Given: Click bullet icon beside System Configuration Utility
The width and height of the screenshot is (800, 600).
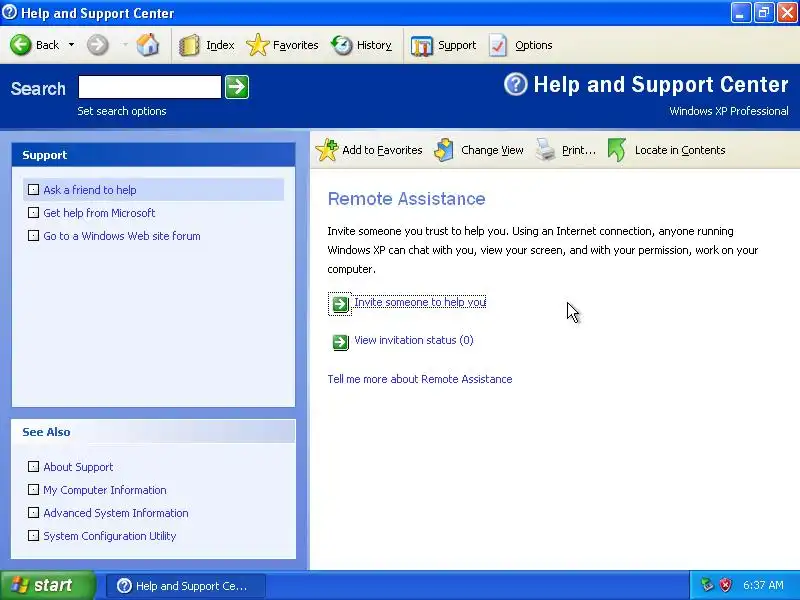Looking at the screenshot, I should point(33,536).
